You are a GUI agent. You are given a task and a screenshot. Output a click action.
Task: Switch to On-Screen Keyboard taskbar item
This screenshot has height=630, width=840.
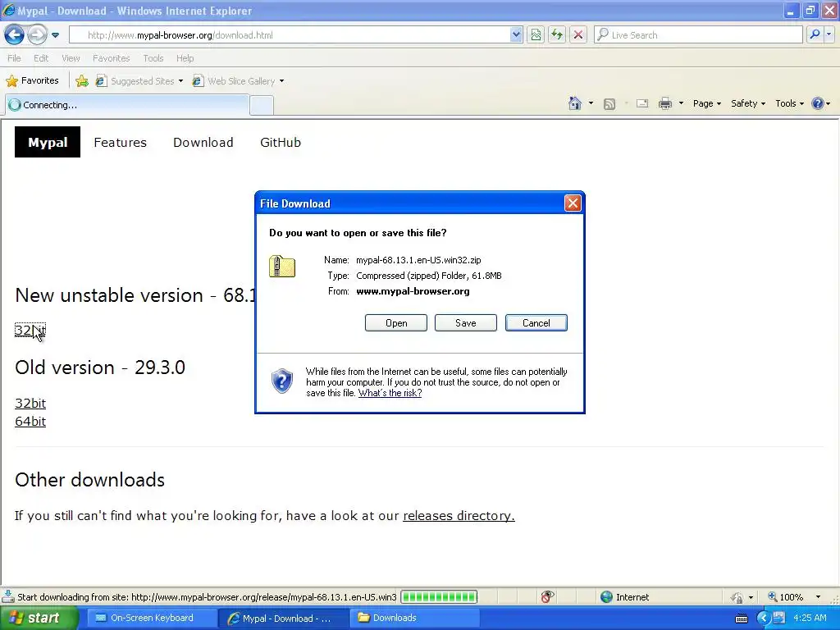click(151, 618)
